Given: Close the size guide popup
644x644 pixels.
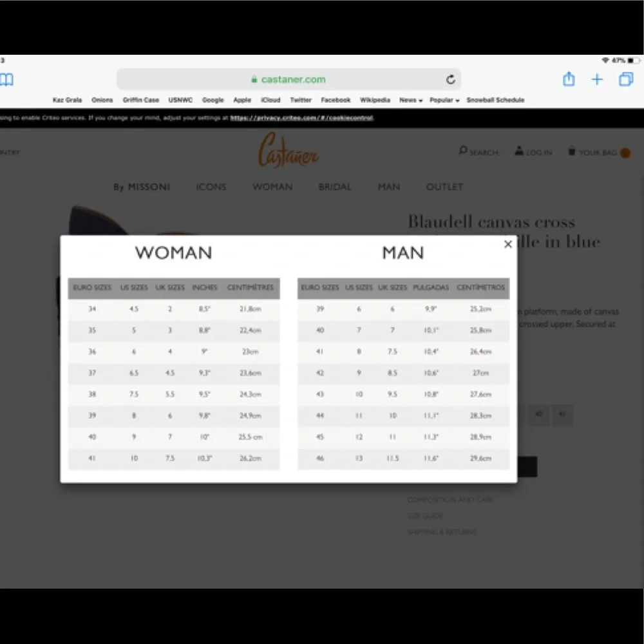Looking at the screenshot, I should pos(508,244).
